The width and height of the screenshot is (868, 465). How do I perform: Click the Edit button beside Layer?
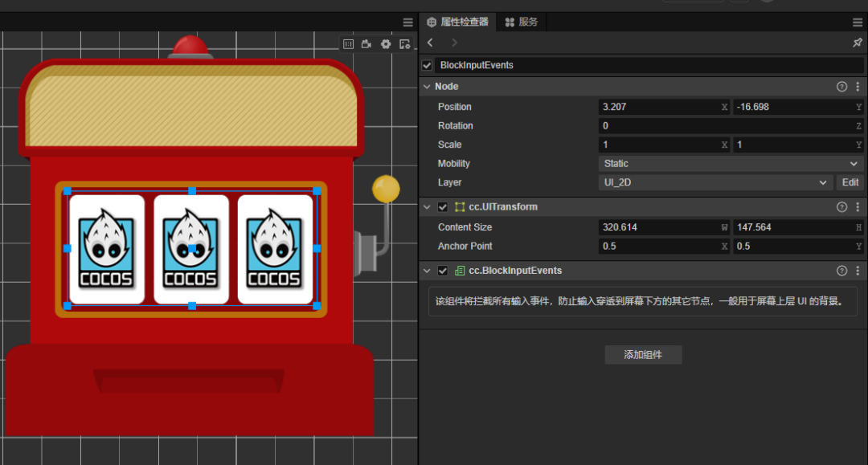(x=850, y=182)
